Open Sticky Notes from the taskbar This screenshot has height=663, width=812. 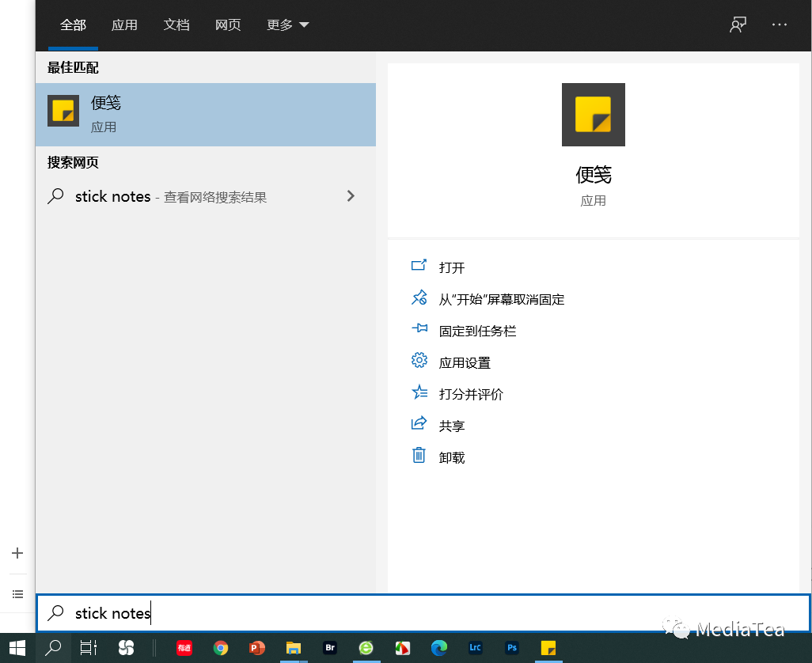(548, 648)
